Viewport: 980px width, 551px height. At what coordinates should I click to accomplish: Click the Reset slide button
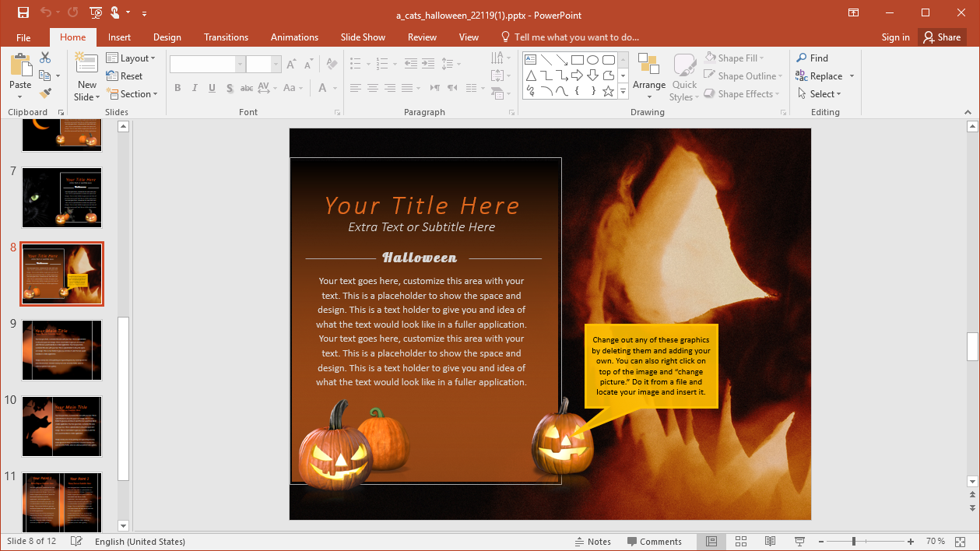tap(125, 76)
